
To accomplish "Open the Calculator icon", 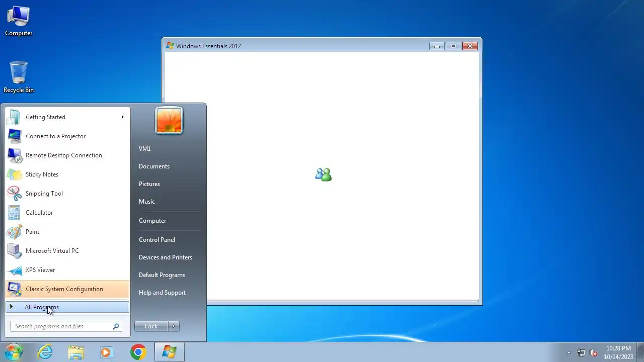I will point(14,213).
